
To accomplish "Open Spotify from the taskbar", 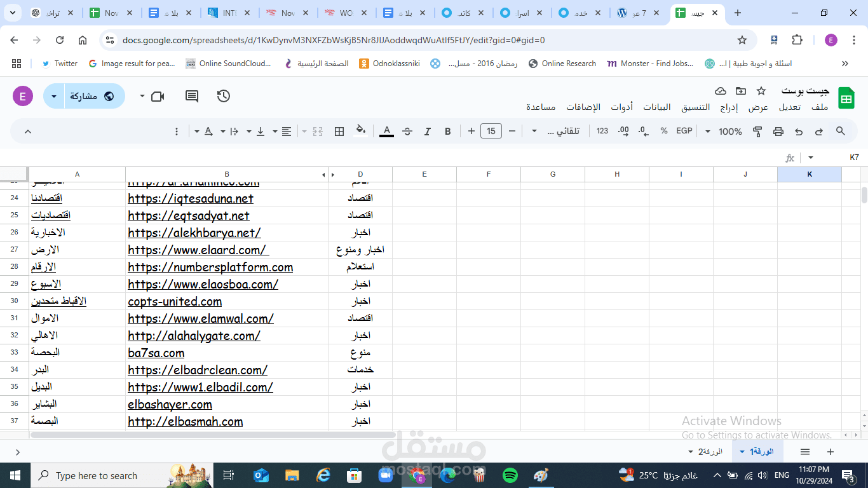I will pyautogui.click(x=510, y=475).
